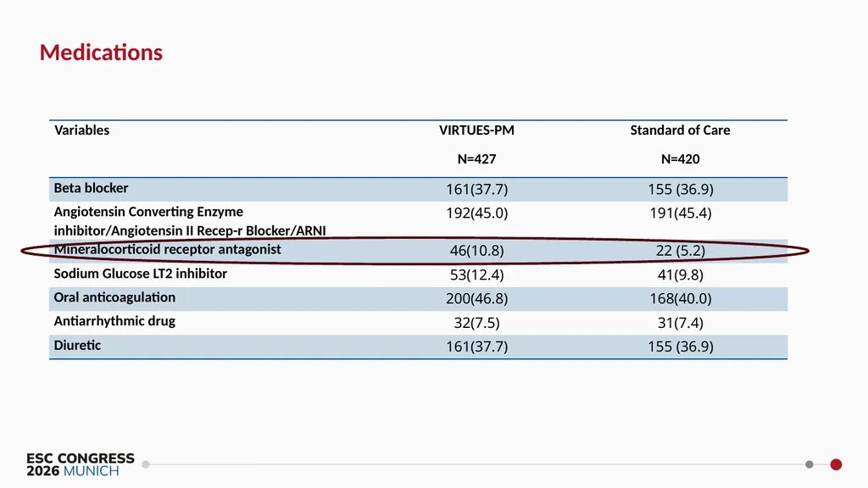
Task: Click the "32(7.5)" value
Action: pyautogui.click(x=476, y=323)
